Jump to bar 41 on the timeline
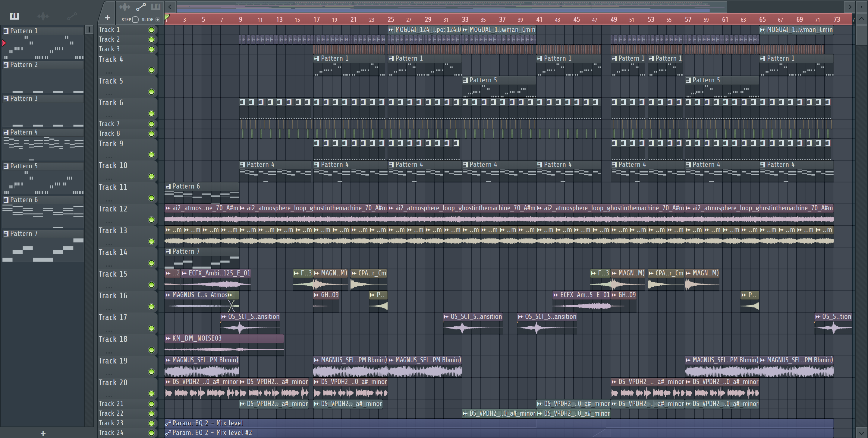This screenshot has height=438, width=868. [539, 20]
